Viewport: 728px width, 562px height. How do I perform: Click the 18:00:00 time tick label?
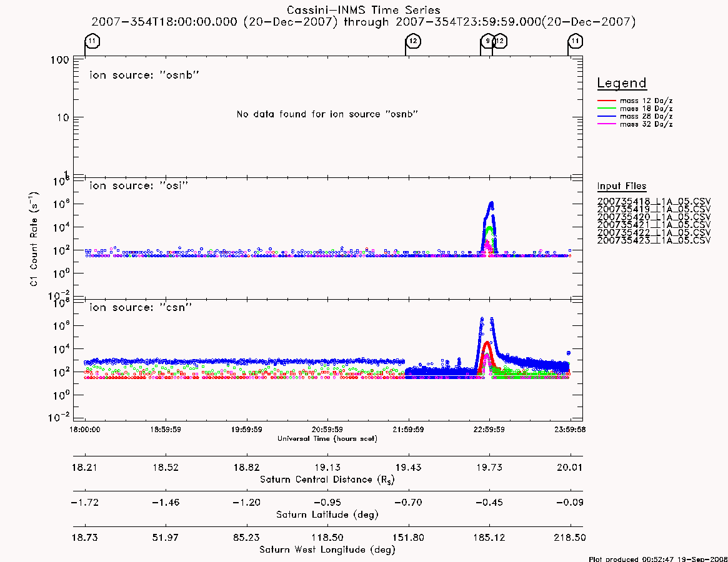tap(85, 430)
